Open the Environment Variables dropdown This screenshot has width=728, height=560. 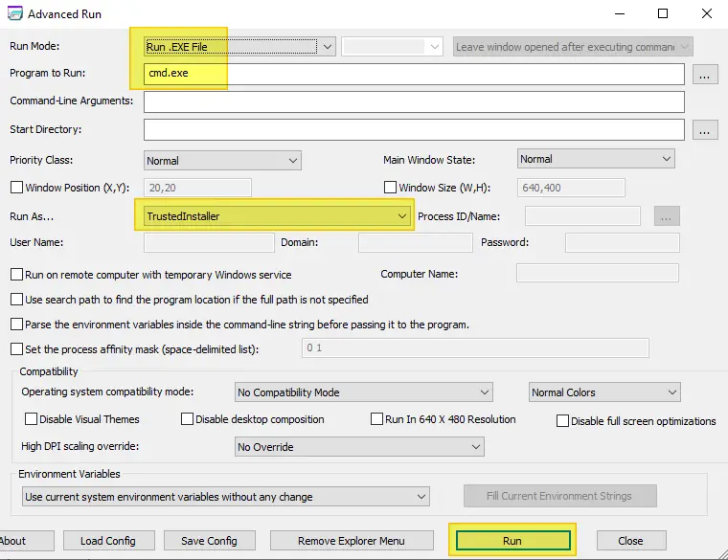226,497
